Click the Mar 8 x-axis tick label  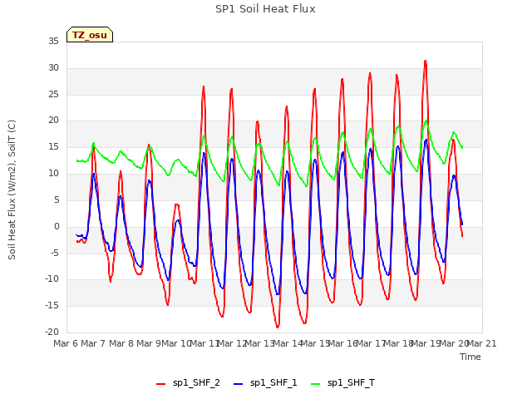[121, 343]
